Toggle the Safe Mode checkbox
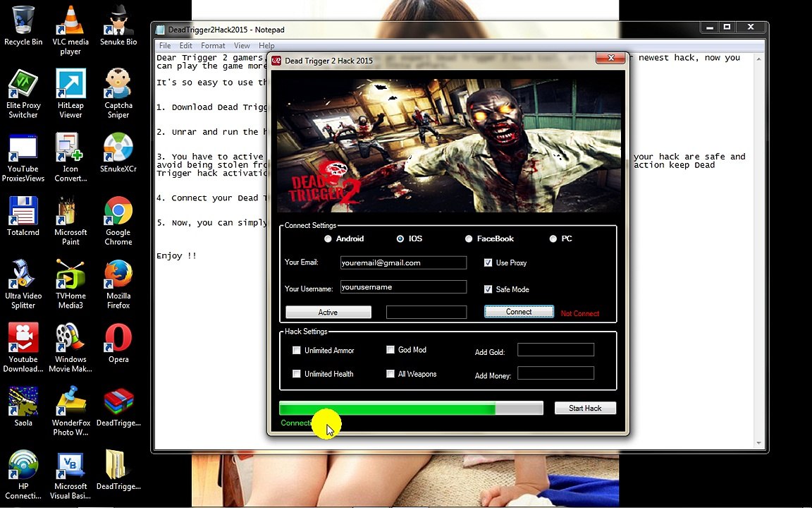The width and height of the screenshot is (812, 508). pyautogui.click(x=488, y=289)
